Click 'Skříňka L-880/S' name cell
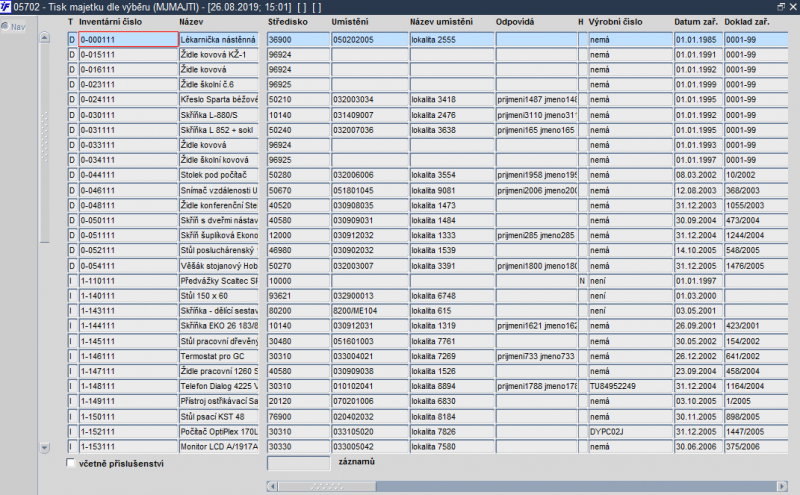 click(219, 115)
